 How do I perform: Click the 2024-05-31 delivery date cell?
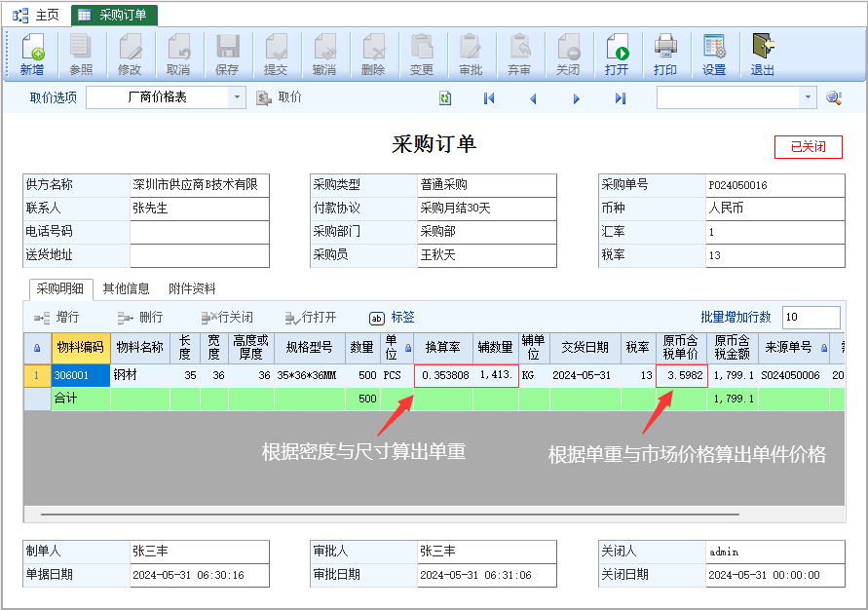[585, 376]
